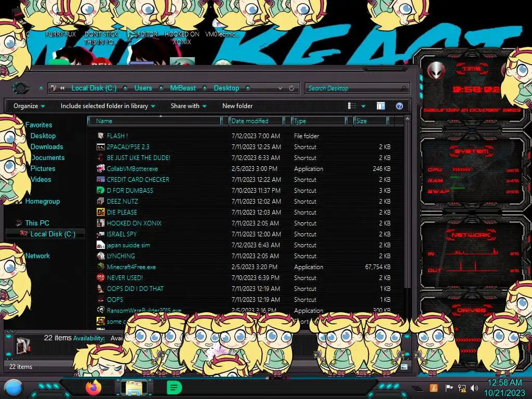Image resolution: width=532 pixels, height=399 pixels.
Task: Toggle the preview pane icon
Action: 381,106
